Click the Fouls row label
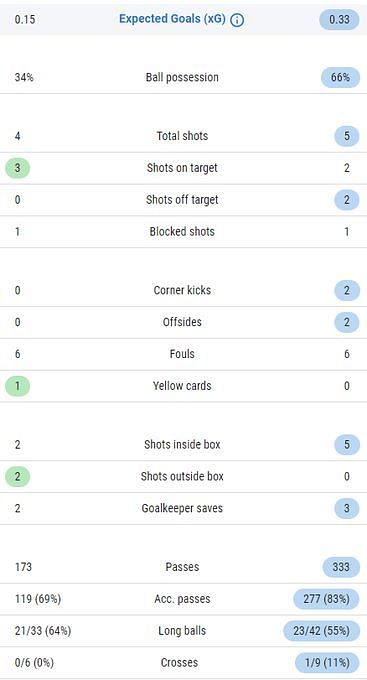 click(x=182, y=354)
